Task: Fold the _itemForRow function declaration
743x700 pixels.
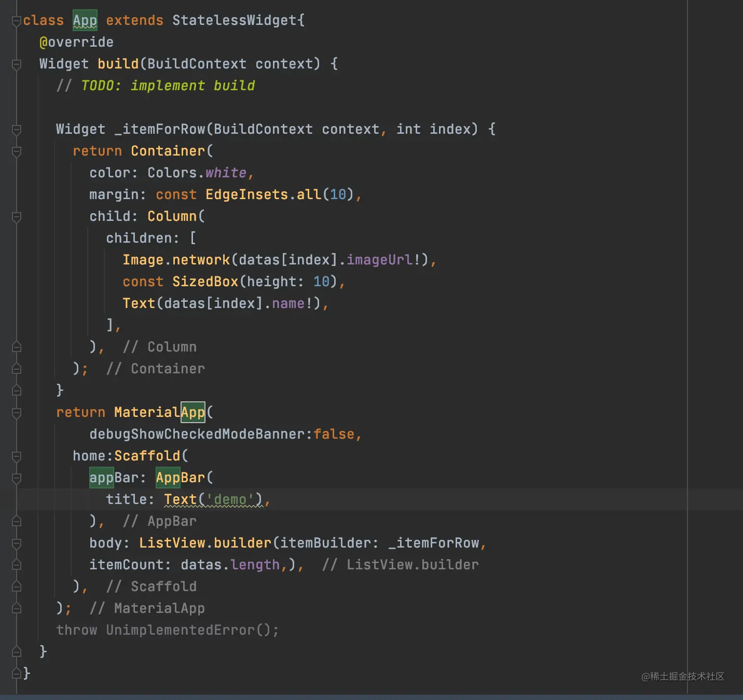Action: [17, 130]
